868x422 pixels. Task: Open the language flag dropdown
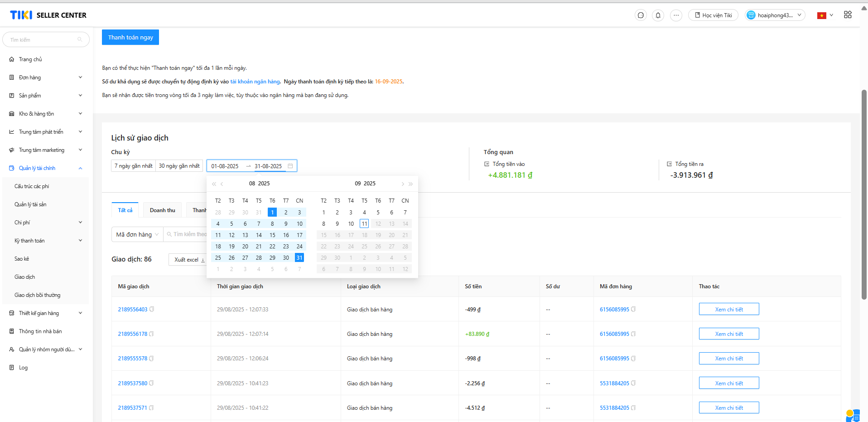tap(825, 15)
